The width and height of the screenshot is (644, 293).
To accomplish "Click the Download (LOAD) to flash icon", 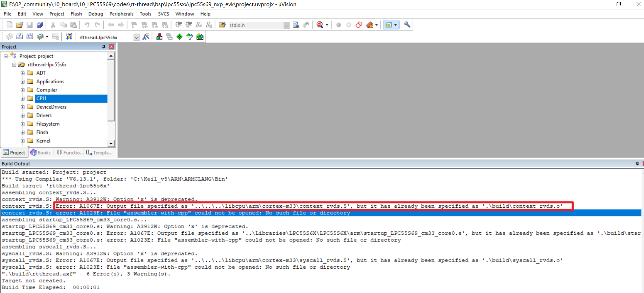I will tap(69, 37).
